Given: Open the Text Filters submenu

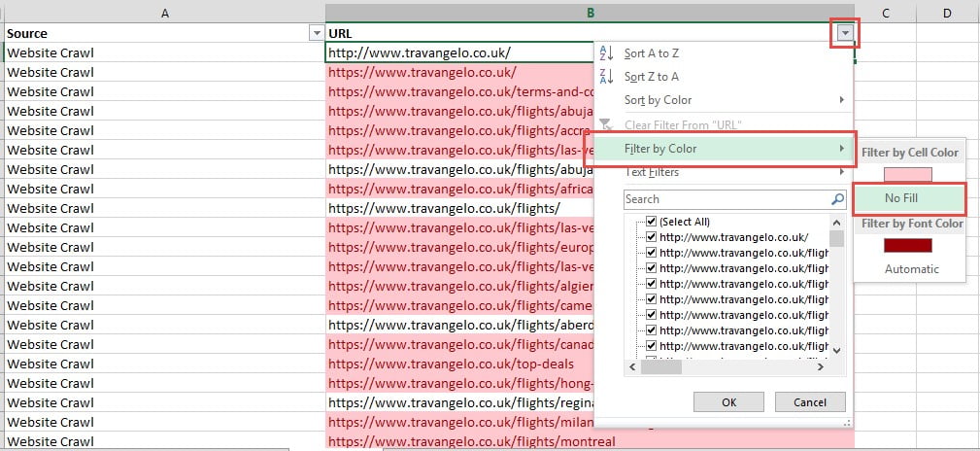Looking at the screenshot, I should point(724,172).
